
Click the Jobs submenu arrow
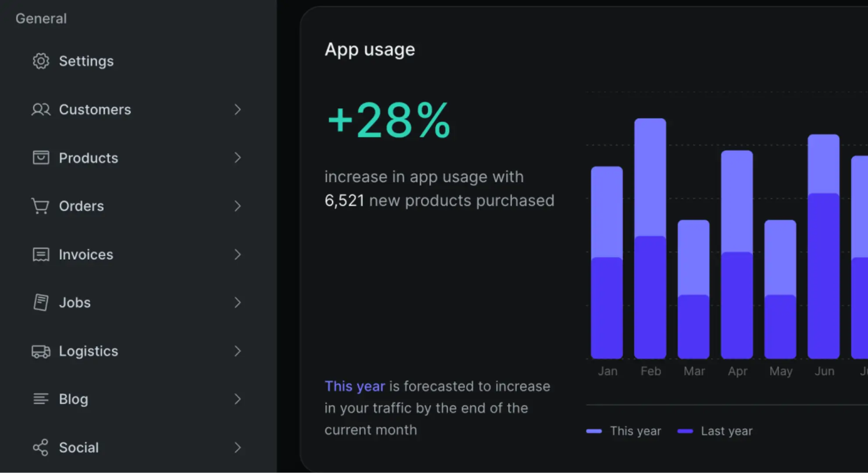point(237,302)
